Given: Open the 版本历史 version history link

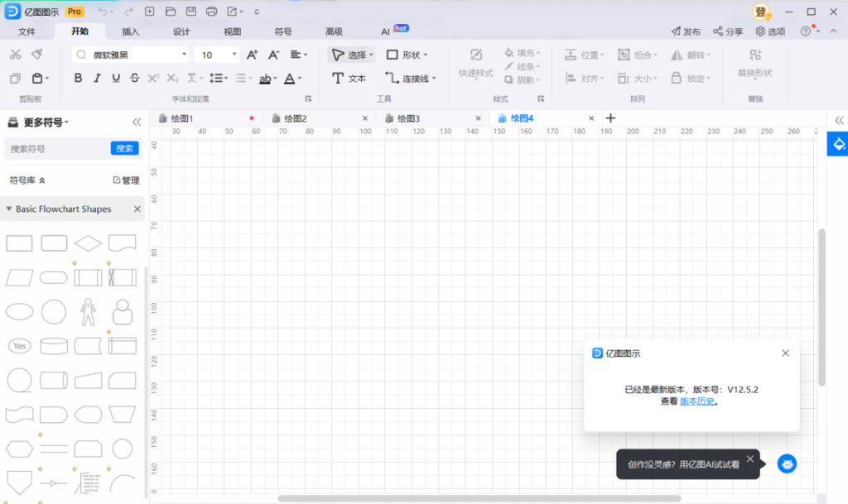Looking at the screenshot, I should tap(697, 401).
